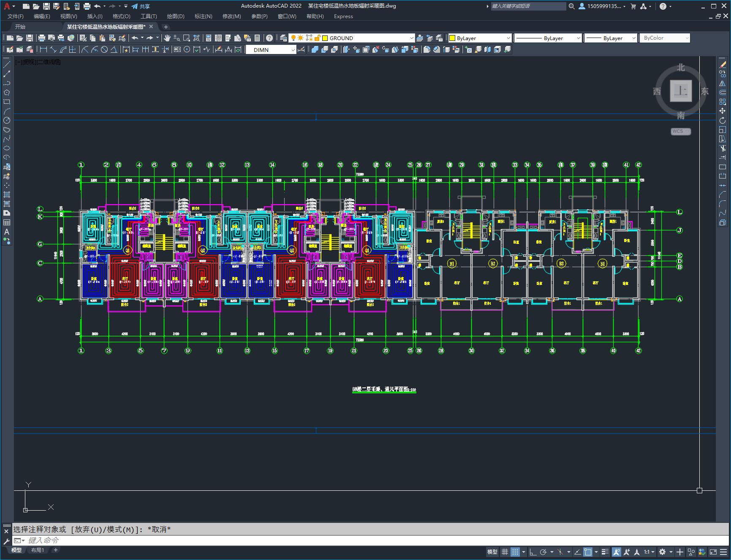Select the Arc Length dimension tool
The width and height of the screenshot is (731, 560).
click(x=63, y=49)
